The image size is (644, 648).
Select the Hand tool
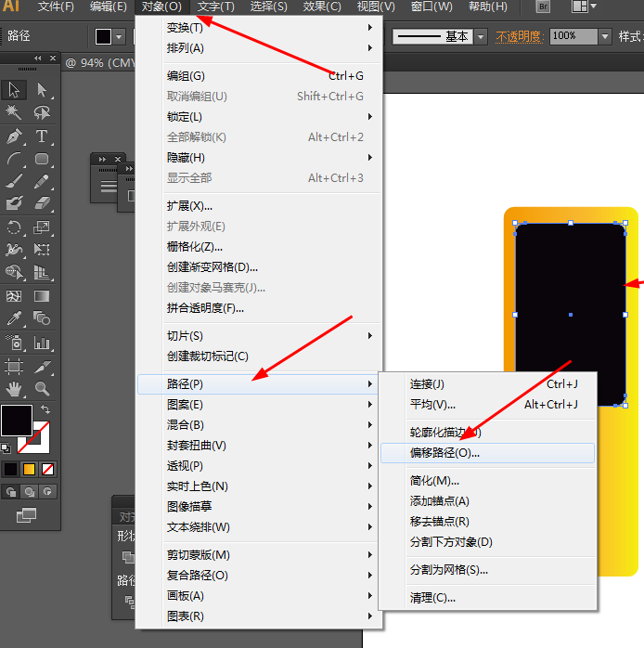[14, 388]
